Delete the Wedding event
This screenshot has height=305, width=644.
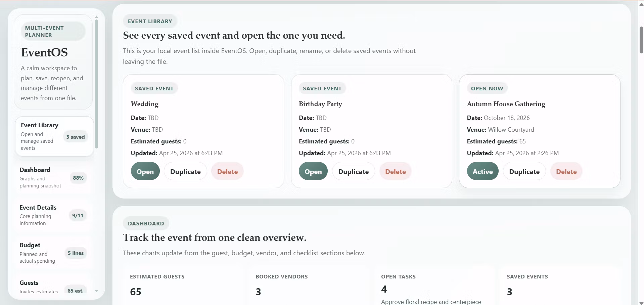(x=227, y=171)
